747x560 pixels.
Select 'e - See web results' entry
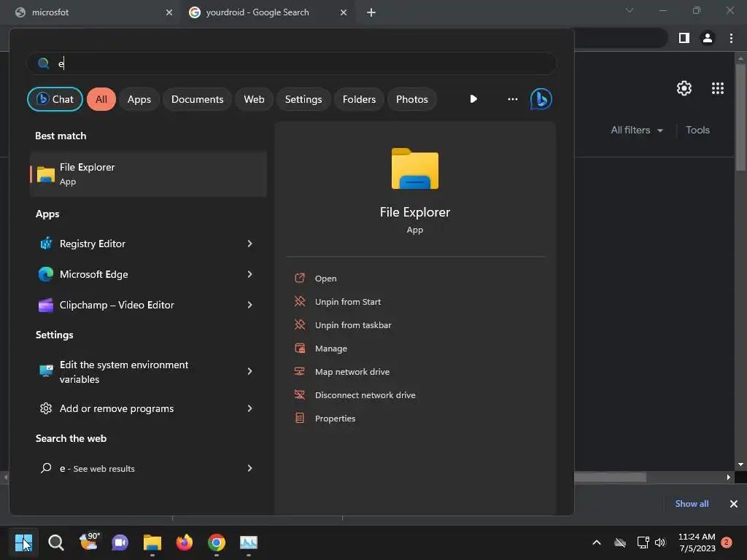tap(97, 469)
